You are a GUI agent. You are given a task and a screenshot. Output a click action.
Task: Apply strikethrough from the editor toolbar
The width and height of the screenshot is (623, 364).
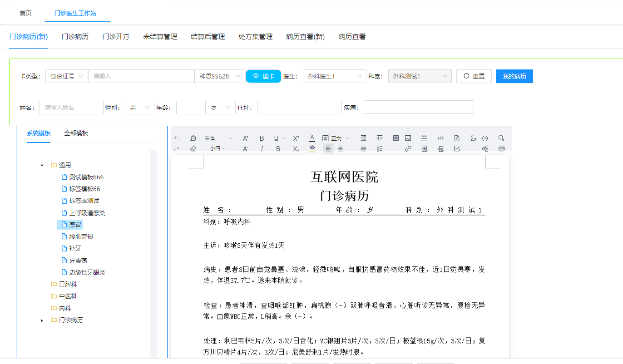click(x=278, y=148)
